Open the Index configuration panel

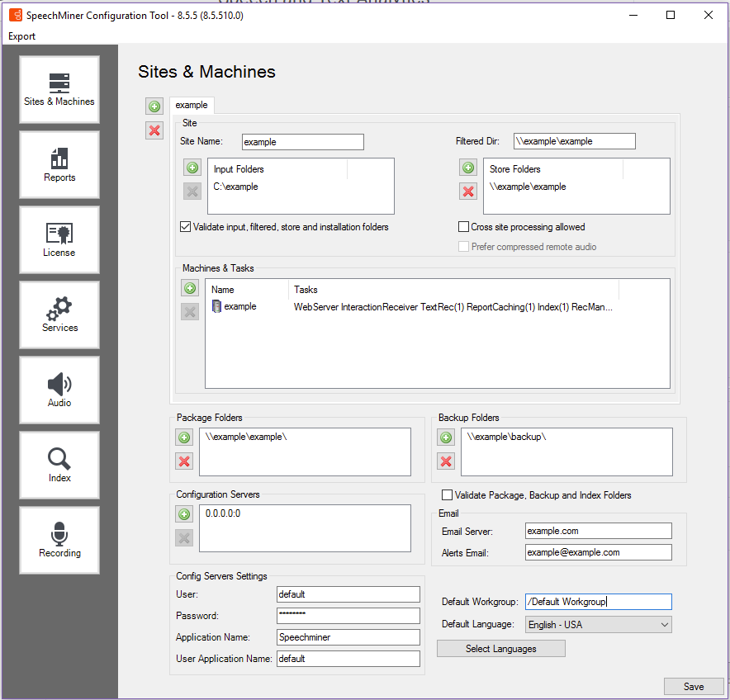(x=59, y=465)
